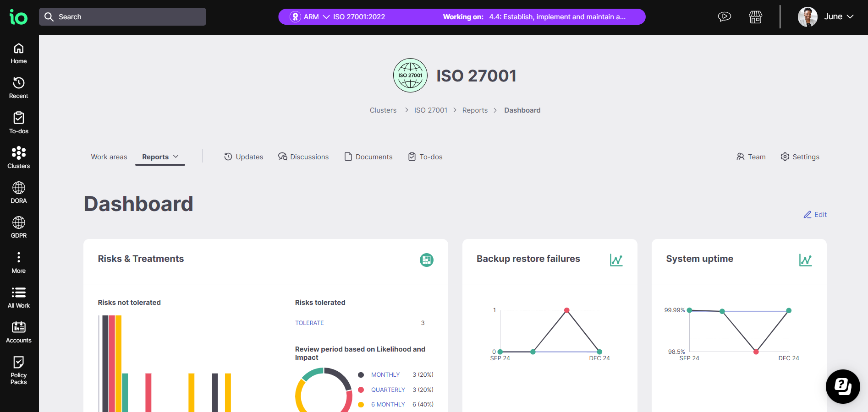The image size is (868, 412).
Task: Click the io logo in top corner
Action: pos(18,17)
